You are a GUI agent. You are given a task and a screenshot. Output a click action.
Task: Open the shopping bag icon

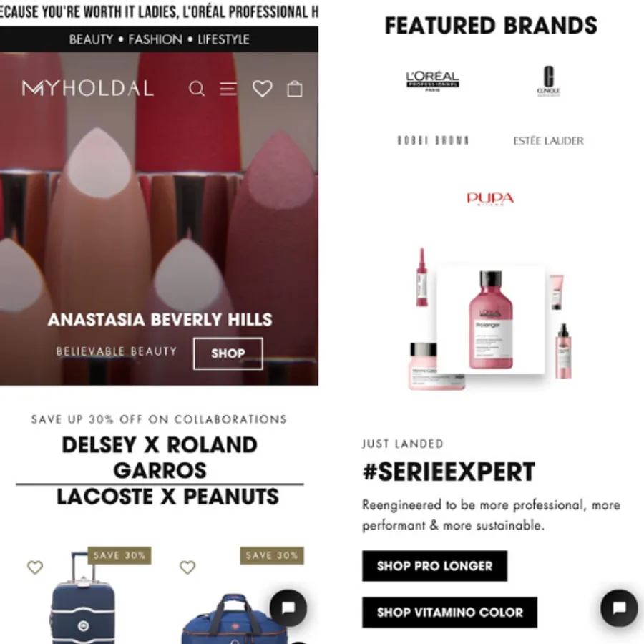coord(295,89)
